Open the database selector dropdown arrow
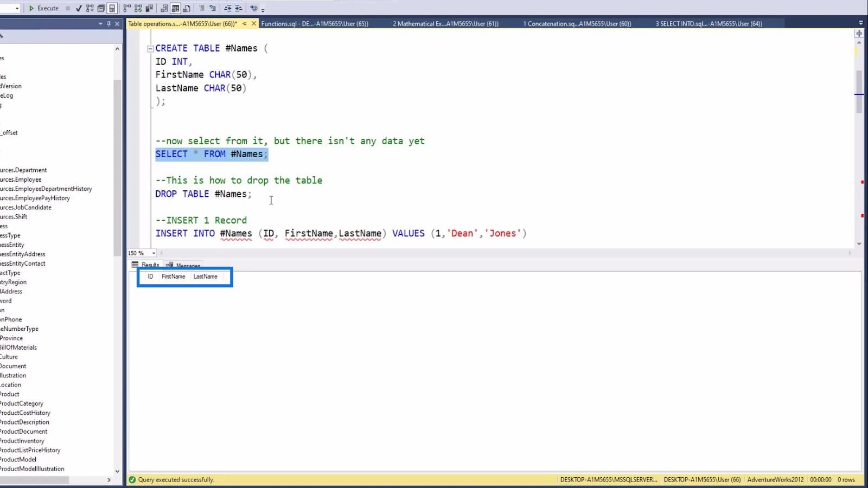The height and width of the screenshot is (488, 868). click(17, 8)
